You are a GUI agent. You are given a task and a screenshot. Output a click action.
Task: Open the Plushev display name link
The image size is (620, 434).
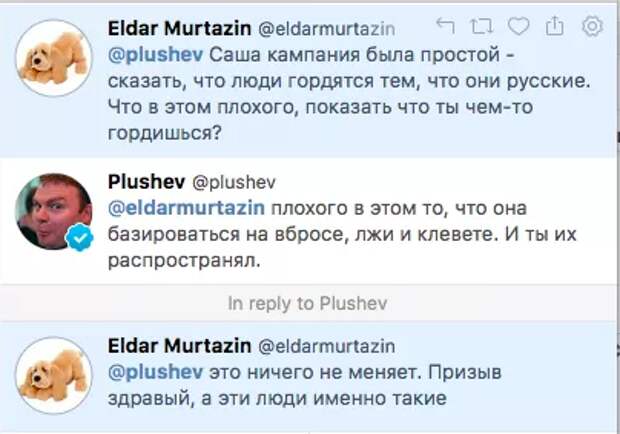coord(143,182)
